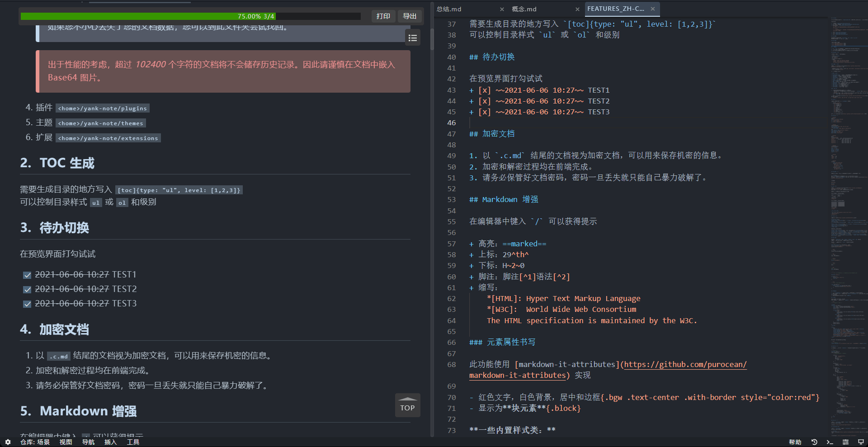
Task: Click the 打印 print button
Action: click(x=383, y=16)
